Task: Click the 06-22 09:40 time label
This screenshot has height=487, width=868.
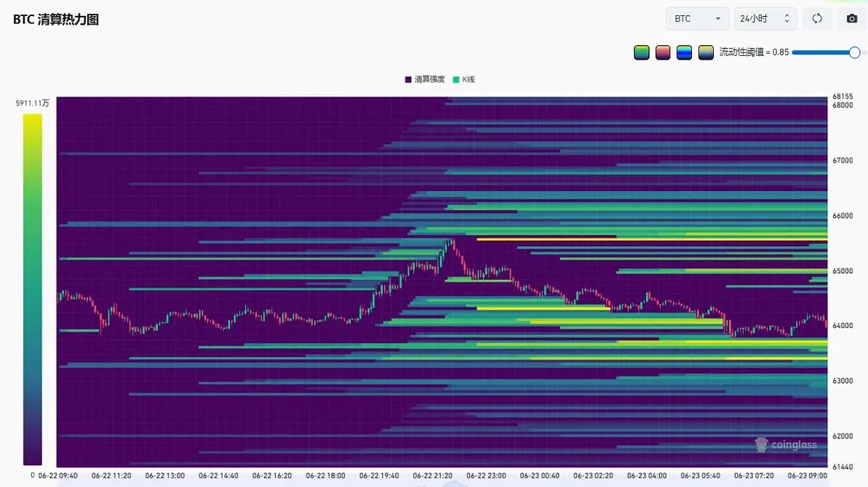Action: (57, 476)
